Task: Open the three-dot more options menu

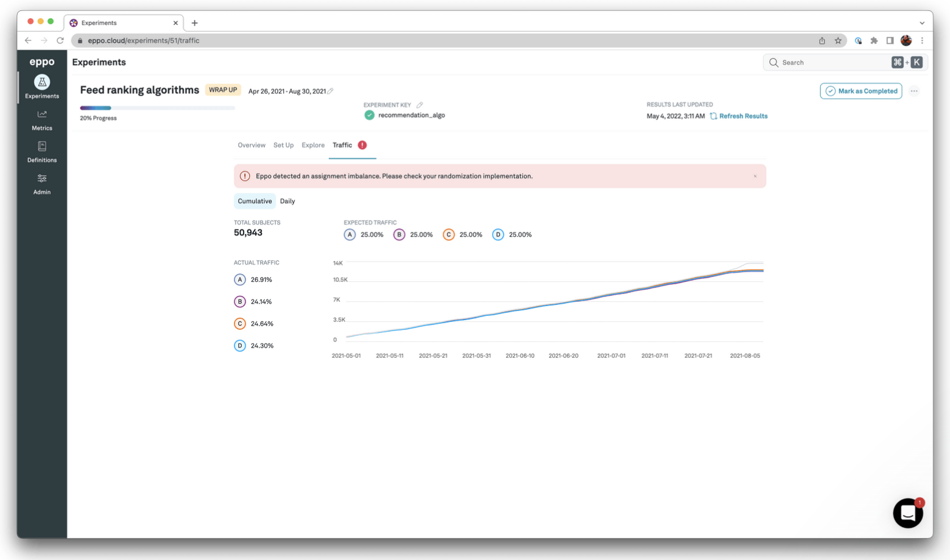Action: click(914, 91)
